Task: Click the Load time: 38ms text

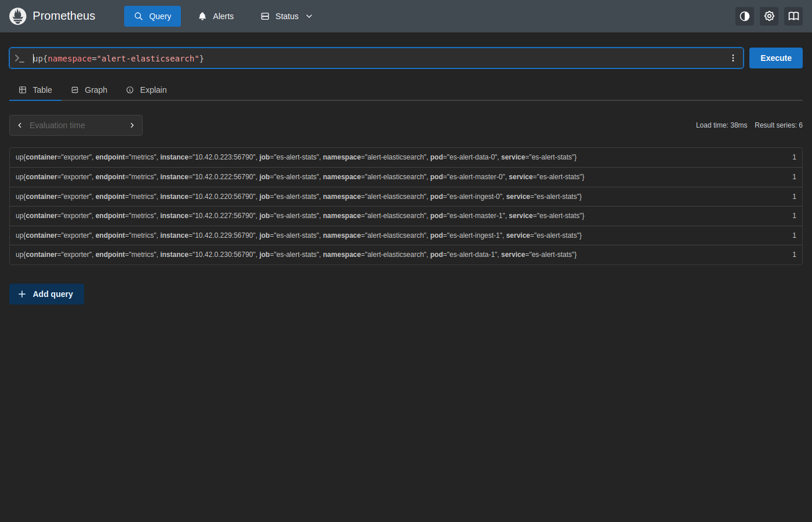Action: (x=722, y=125)
